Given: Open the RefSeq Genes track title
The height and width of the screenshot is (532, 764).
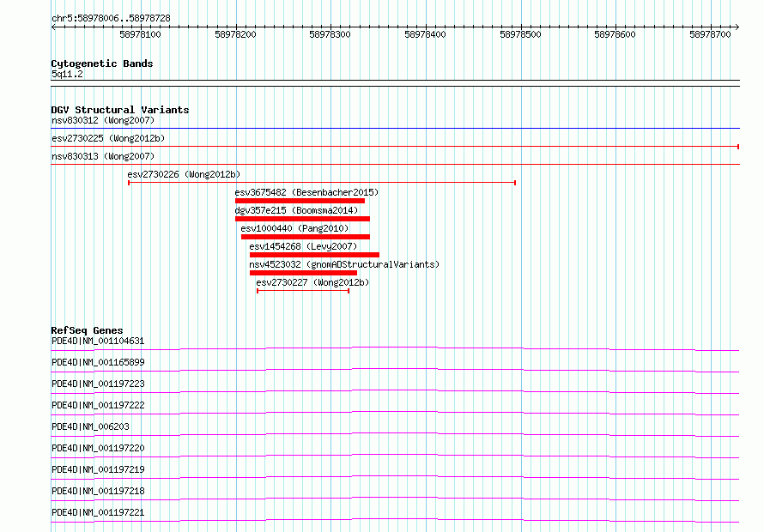Looking at the screenshot, I should [x=87, y=330].
